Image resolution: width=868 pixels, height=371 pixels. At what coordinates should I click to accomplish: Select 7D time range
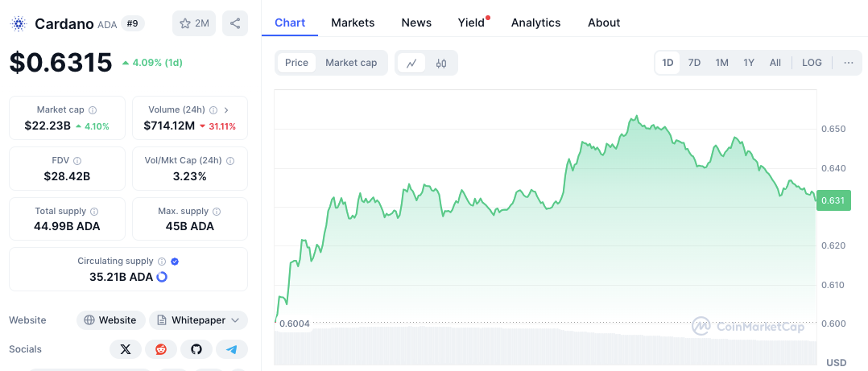(694, 63)
